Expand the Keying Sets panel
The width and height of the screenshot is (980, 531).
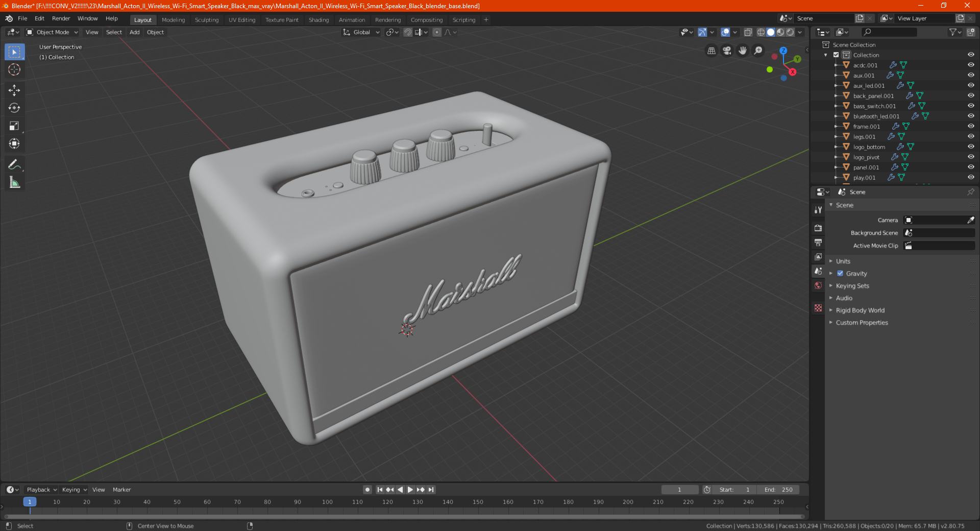[852, 285]
